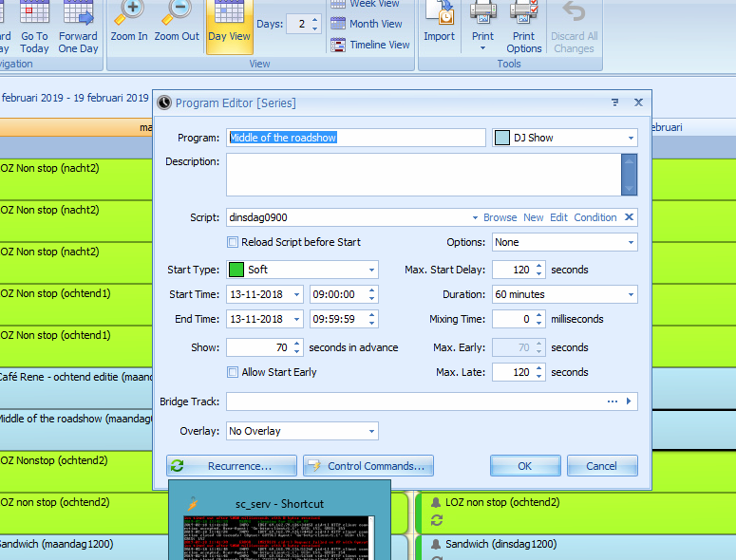The height and width of the screenshot is (560, 736).
Task: Click the Recurrence button
Action: 232,466
